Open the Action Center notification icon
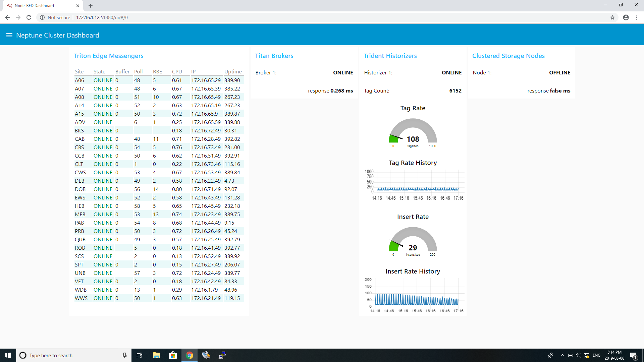 (635, 355)
